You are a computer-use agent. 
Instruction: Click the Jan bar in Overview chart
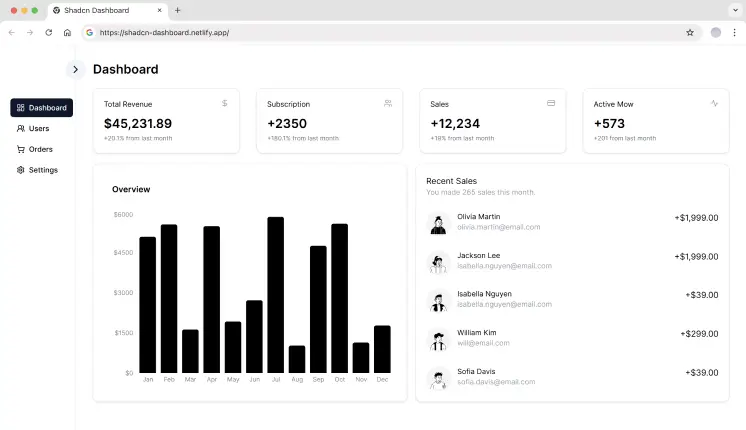tap(147, 304)
